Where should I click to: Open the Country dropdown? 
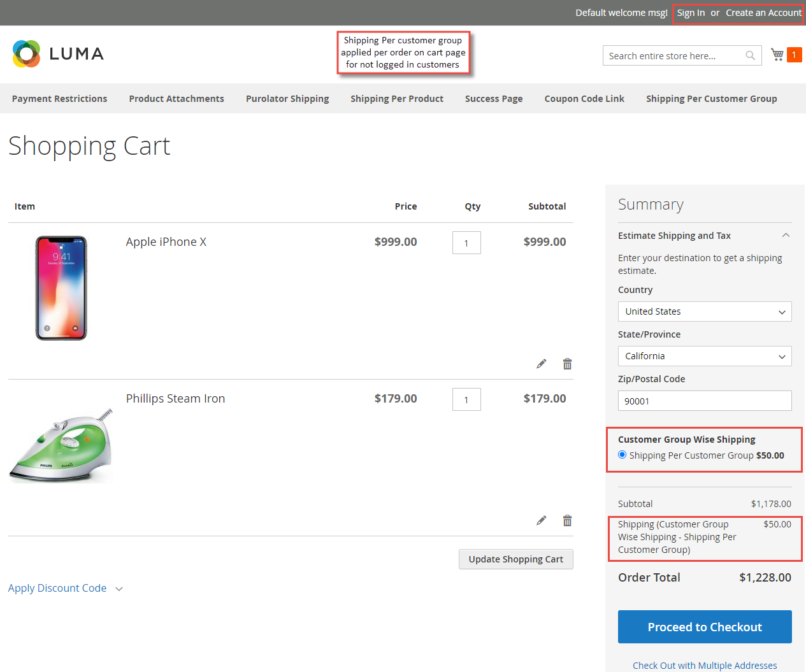tap(705, 311)
